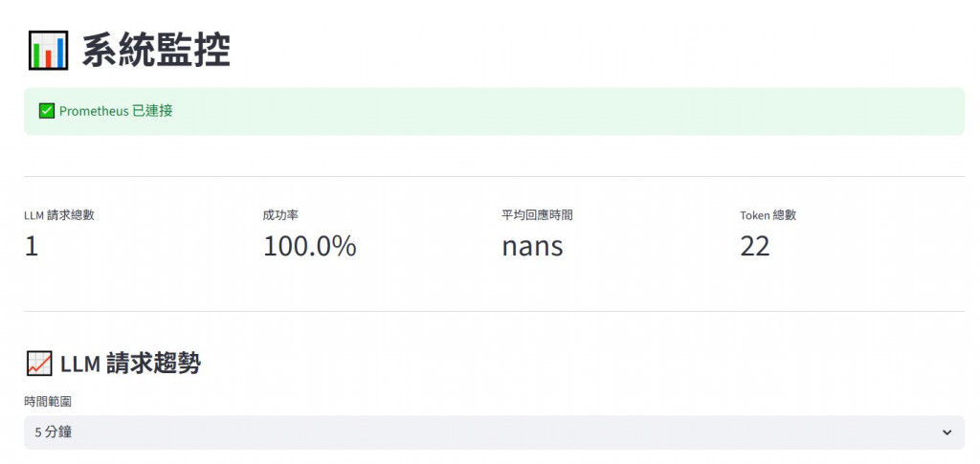The width and height of the screenshot is (980, 464).
Task: Click the green checkmark icon in the banner
Action: pos(46,111)
